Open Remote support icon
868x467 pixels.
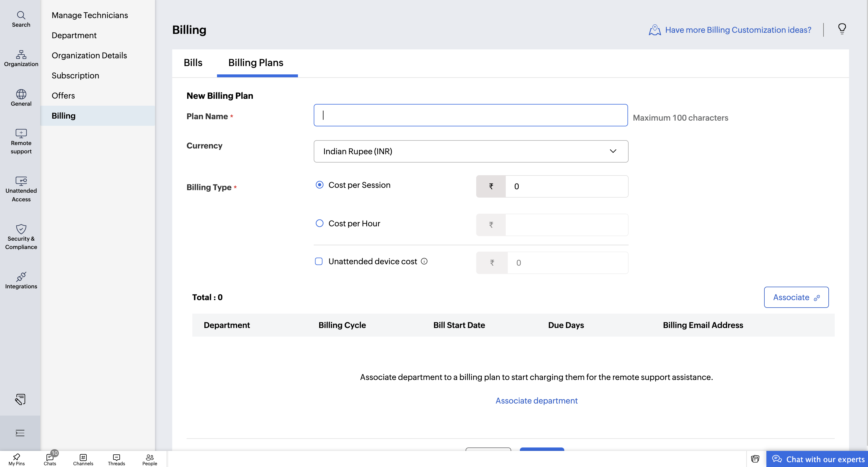[x=21, y=141]
